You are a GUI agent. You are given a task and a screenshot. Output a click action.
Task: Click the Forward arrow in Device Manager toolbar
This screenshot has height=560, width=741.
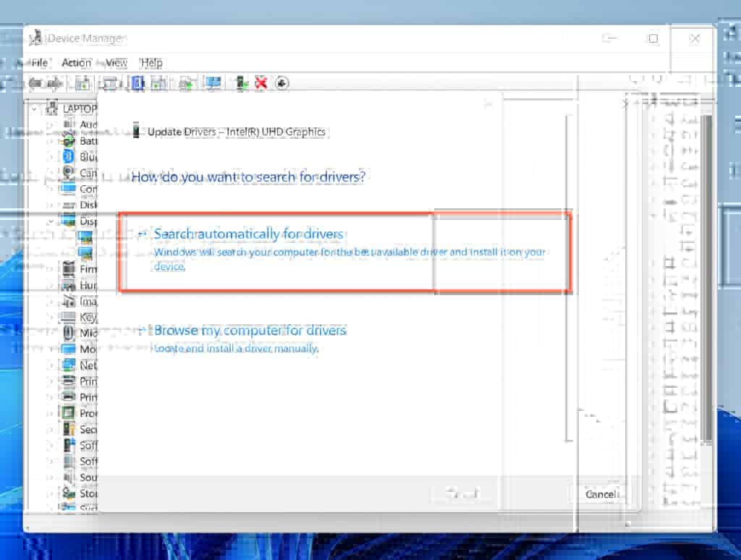(54, 84)
